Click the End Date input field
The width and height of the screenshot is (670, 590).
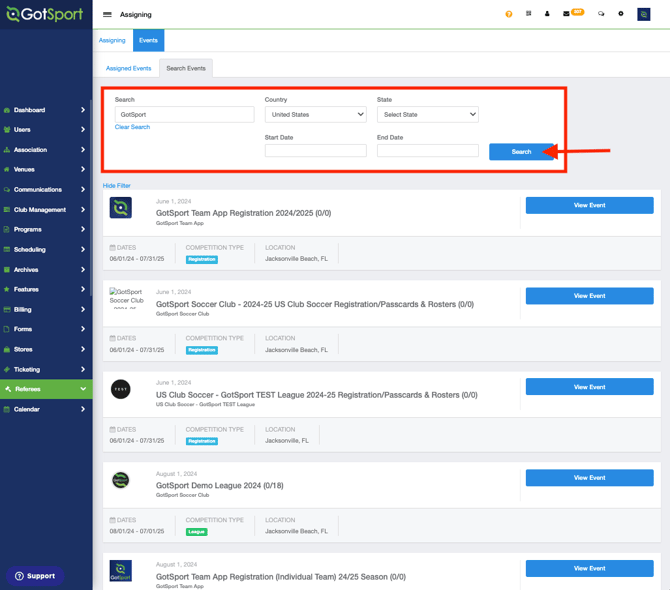pyautogui.click(x=428, y=150)
